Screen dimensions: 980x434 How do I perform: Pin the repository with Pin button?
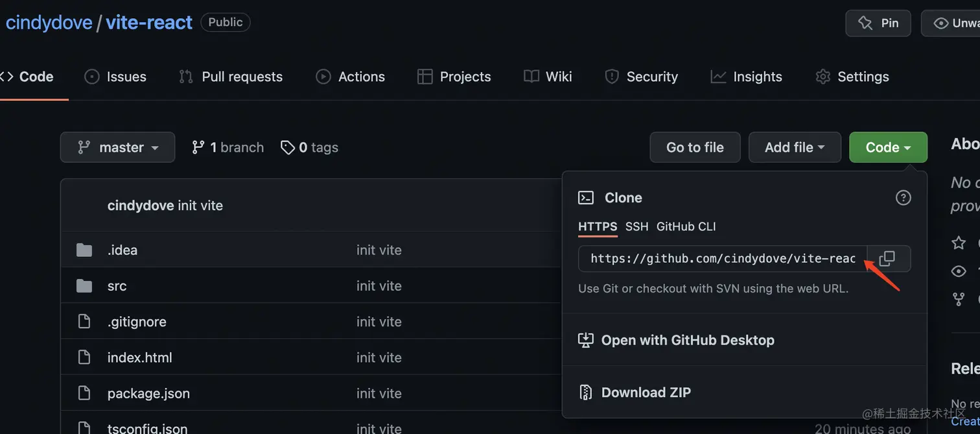click(x=878, y=23)
